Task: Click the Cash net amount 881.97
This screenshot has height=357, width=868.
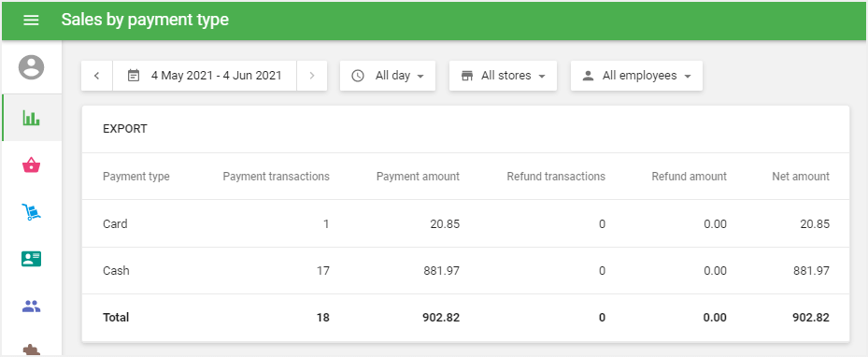Action: click(x=812, y=271)
